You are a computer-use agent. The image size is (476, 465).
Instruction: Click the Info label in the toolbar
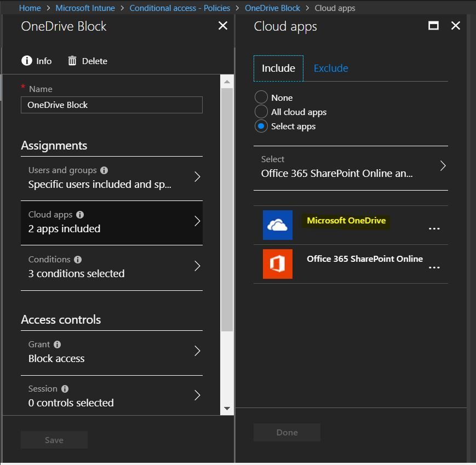pyautogui.click(x=44, y=61)
